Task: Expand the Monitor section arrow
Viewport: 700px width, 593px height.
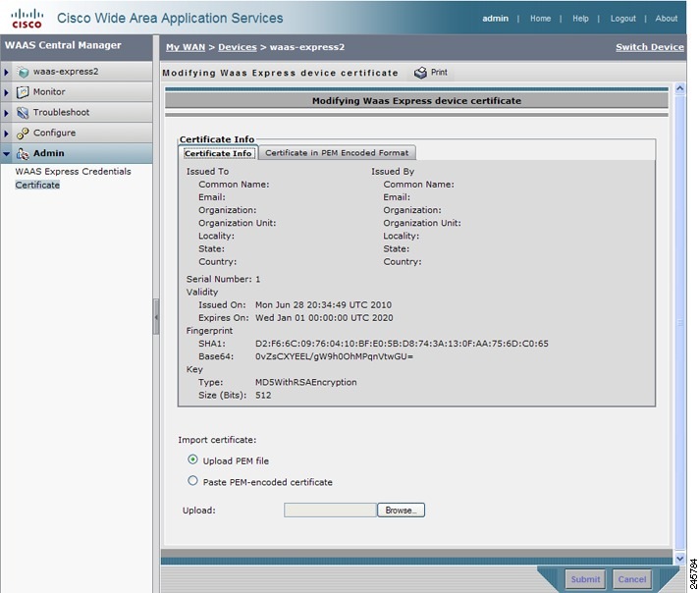Action: [x=6, y=92]
